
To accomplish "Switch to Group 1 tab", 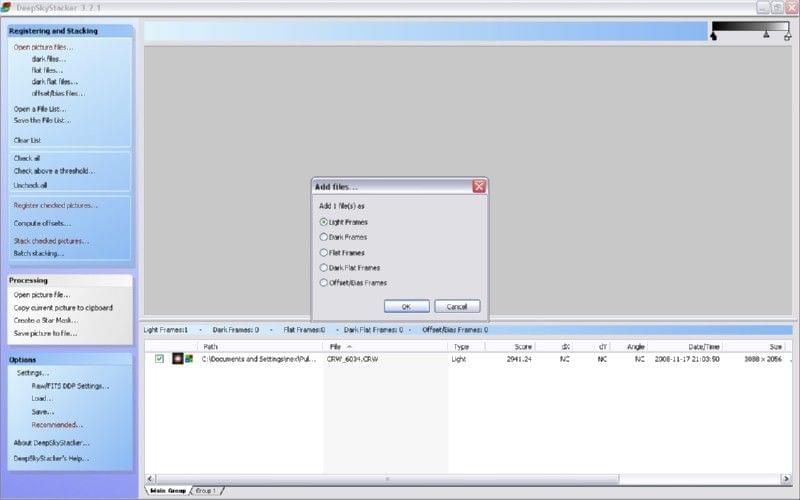I will click(x=206, y=490).
